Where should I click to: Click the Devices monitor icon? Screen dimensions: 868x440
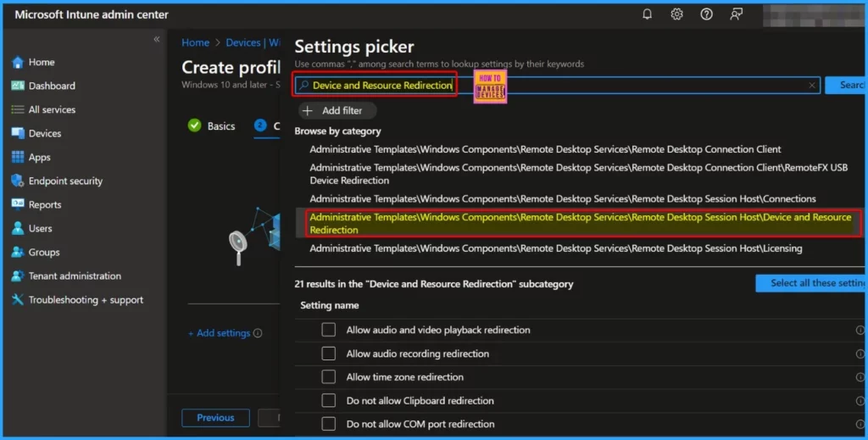18,133
